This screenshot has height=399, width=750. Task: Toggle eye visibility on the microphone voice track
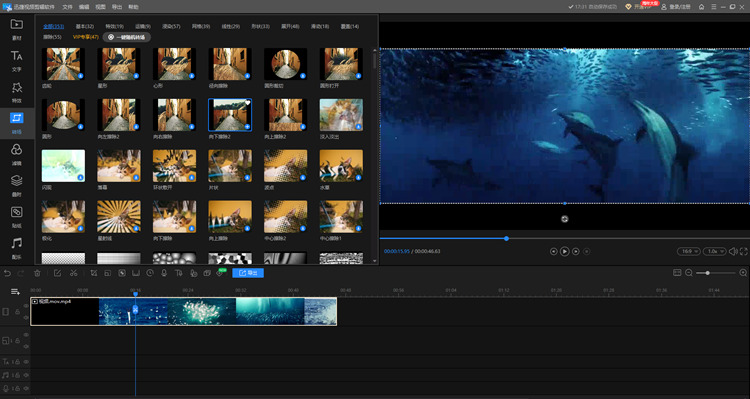pos(26,388)
